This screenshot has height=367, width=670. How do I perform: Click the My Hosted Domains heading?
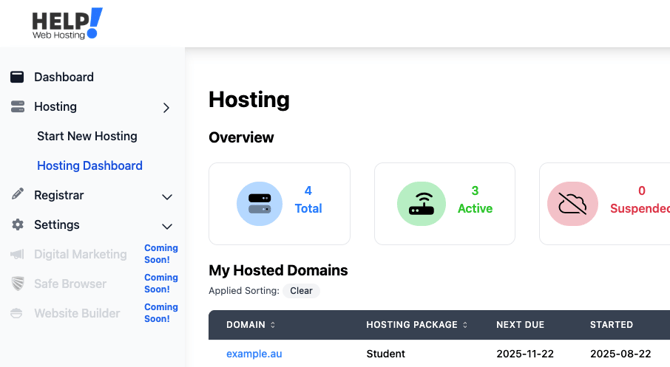pos(278,270)
